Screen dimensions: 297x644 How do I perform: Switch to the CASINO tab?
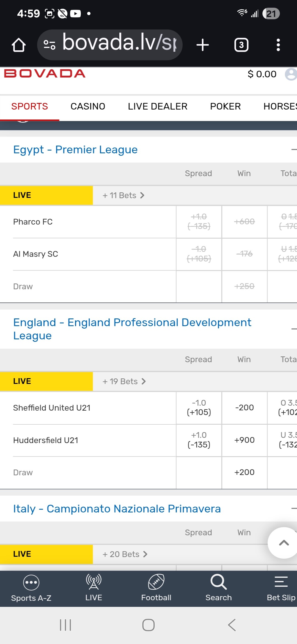88,107
